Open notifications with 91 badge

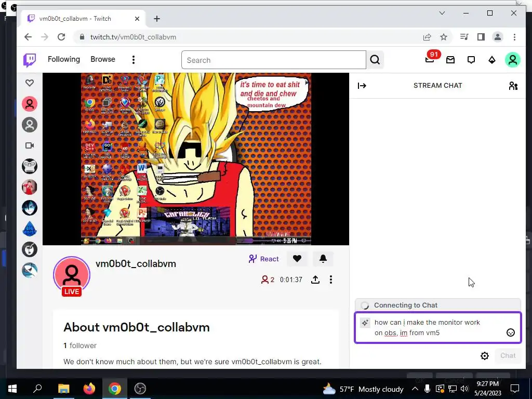pyautogui.click(x=430, y=59)
